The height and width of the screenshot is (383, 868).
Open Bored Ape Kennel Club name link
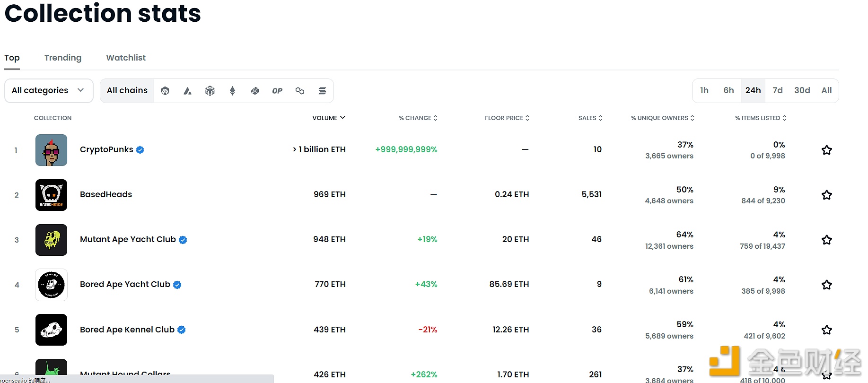pos(127,330)
